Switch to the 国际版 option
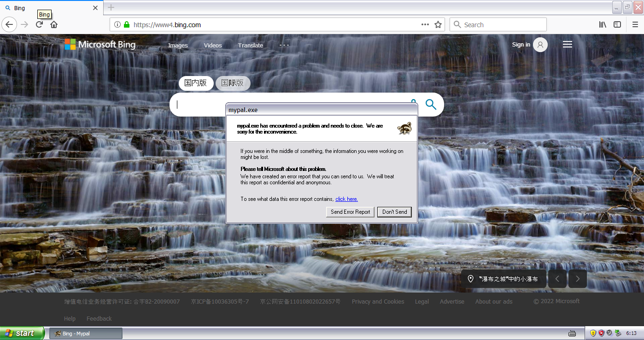 click(x=233, y=83)
